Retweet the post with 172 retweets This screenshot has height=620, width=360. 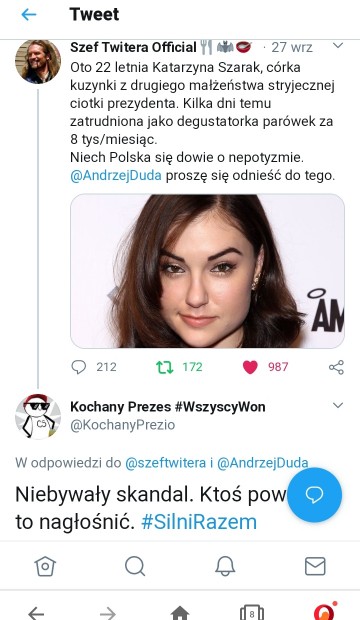pyautogui.click(x=165, y=367)
